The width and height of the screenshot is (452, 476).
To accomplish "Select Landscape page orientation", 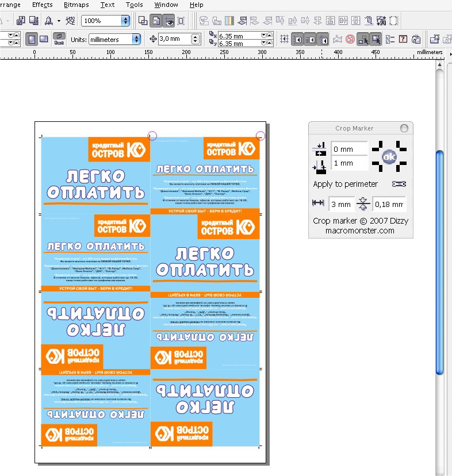I will coord(44,39).
